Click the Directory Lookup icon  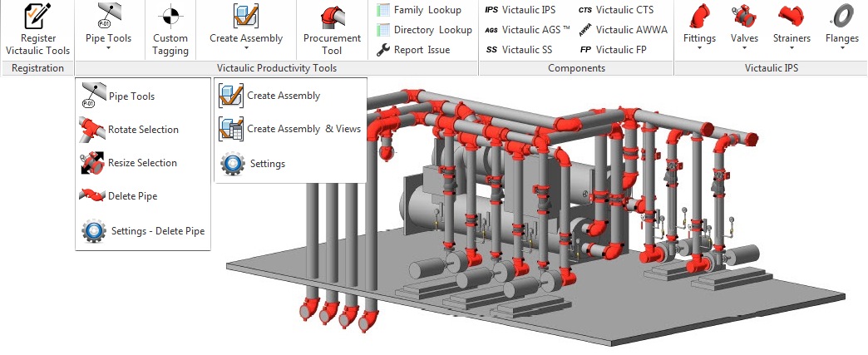(383, 30)
